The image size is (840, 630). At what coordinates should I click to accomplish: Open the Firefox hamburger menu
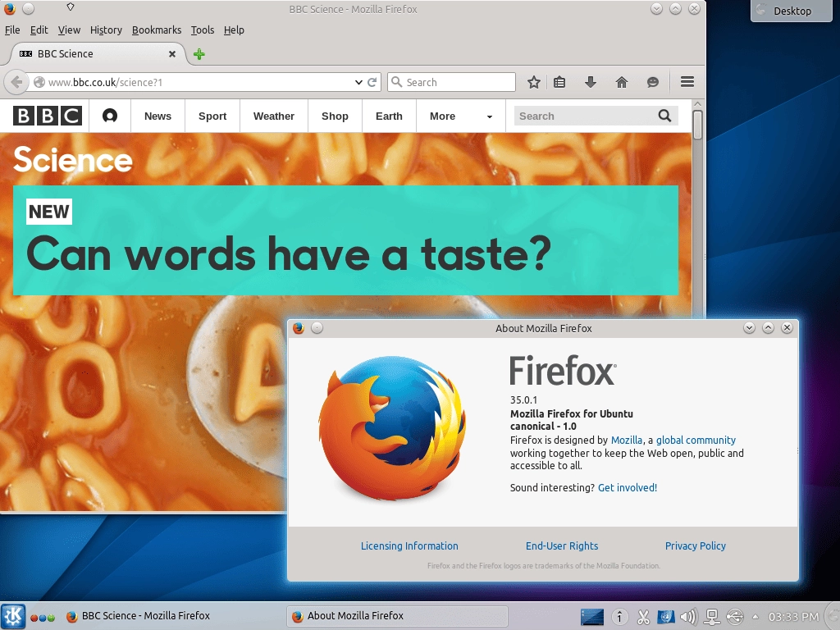(687, 82)
